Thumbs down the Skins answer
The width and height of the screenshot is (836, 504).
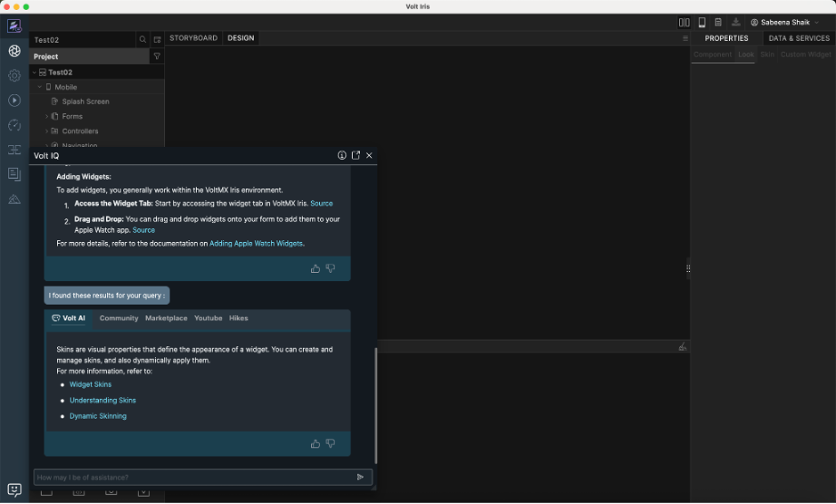pyautogui.click(x=331, y=444)
